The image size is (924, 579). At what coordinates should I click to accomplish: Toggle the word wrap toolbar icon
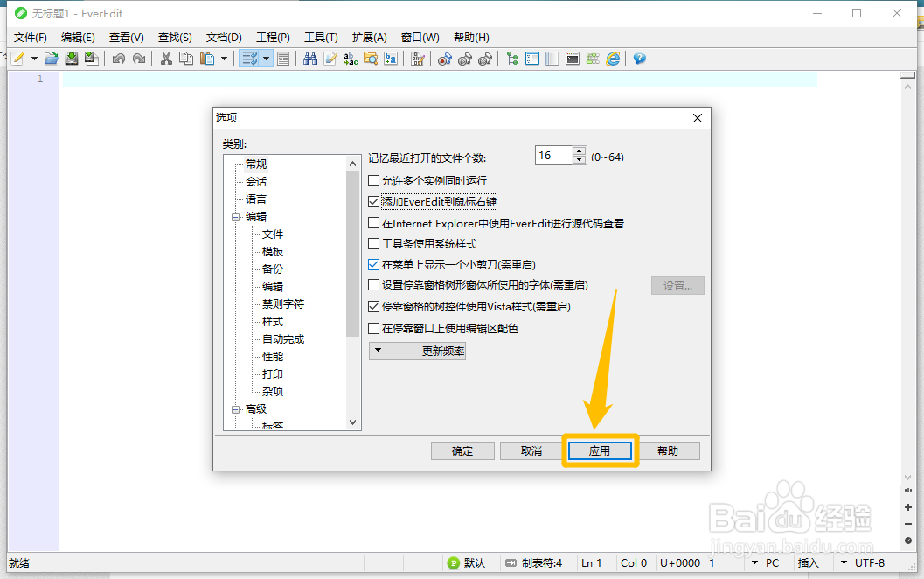click(x=250, y=59)
